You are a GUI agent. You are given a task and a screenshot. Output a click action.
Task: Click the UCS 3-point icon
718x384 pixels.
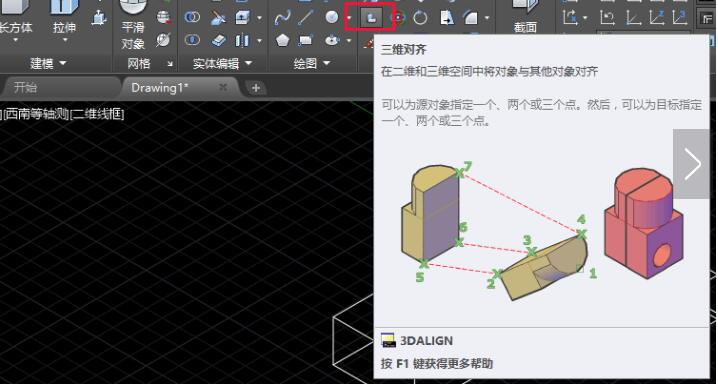tap(680, 18)
